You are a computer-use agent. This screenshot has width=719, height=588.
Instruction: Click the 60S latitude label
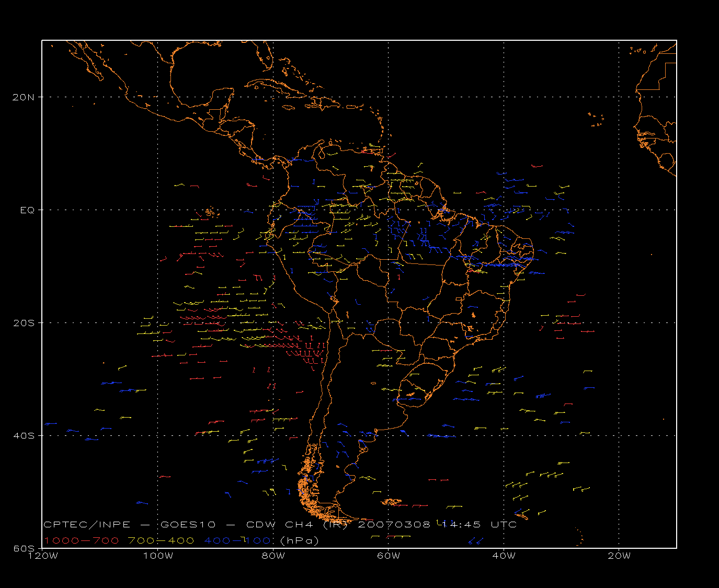25,548
